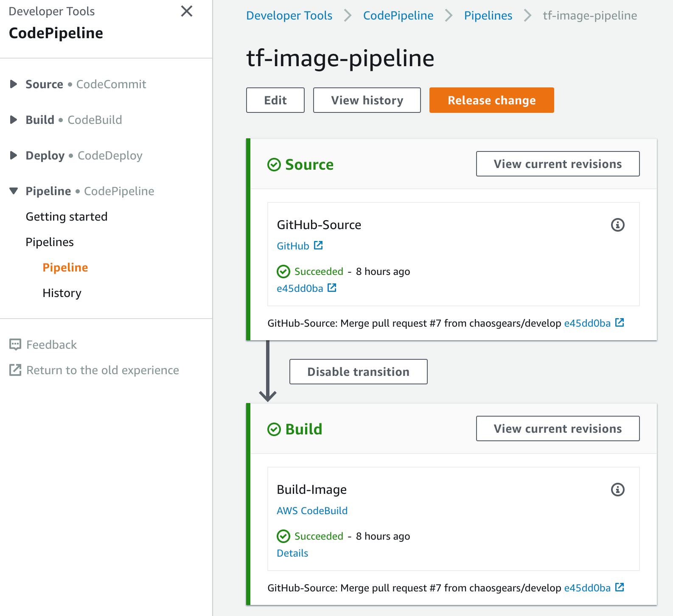Click the Edit pipeline button
Viewport: 673px width, 616px height.
[x=275, y=100]
